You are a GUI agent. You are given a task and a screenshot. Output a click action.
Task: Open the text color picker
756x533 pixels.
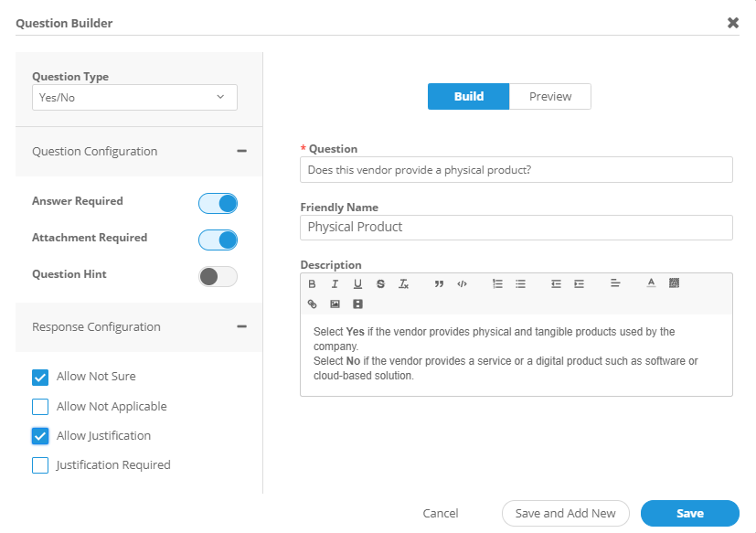(651, 283)
